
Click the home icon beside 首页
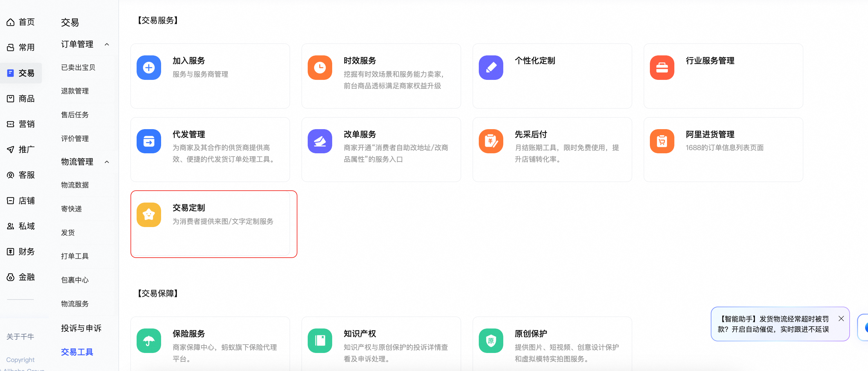pos(10,22)
